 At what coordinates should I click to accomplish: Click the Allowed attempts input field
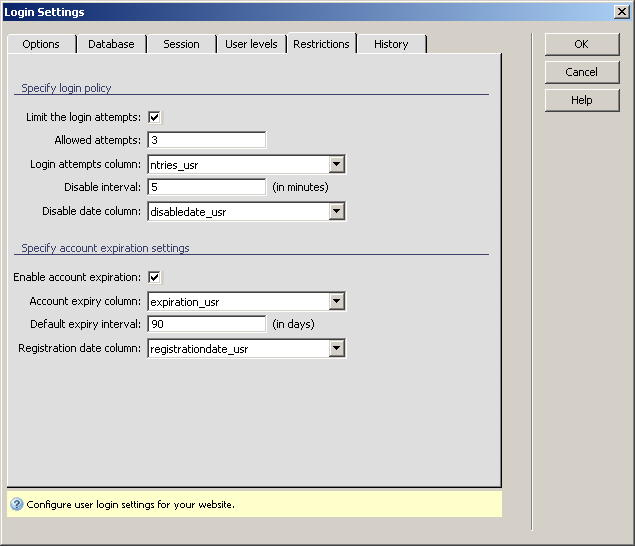[x=206, y=140]
